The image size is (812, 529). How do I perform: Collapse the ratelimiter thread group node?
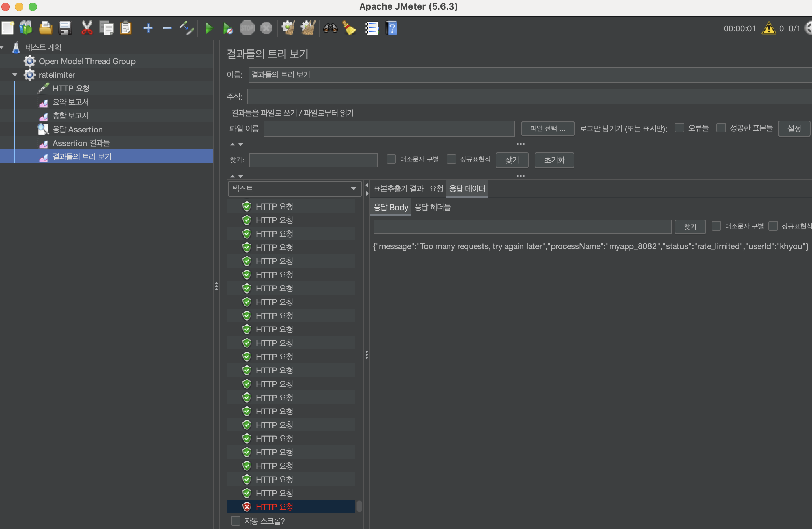click(x=15, y=75)
